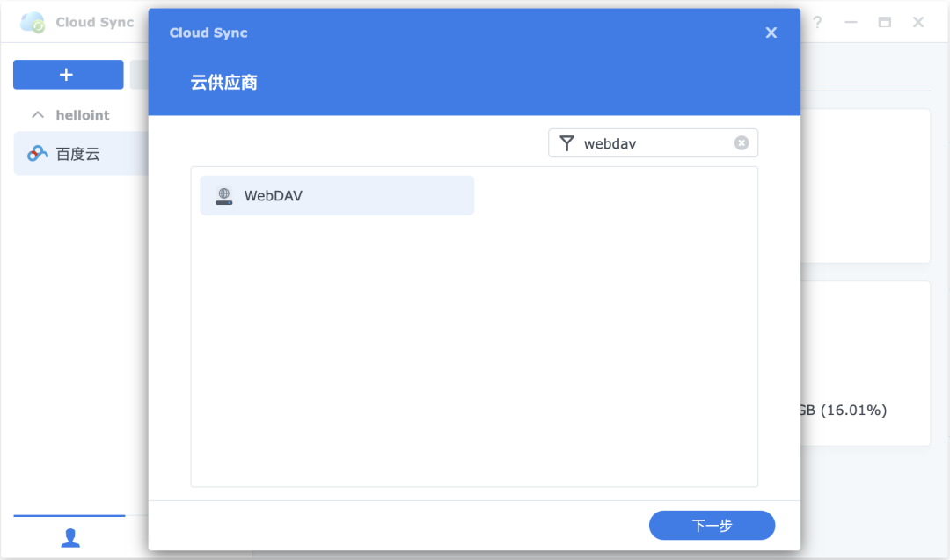Close the Cloud Sync provider dialog

click(771, 33)
